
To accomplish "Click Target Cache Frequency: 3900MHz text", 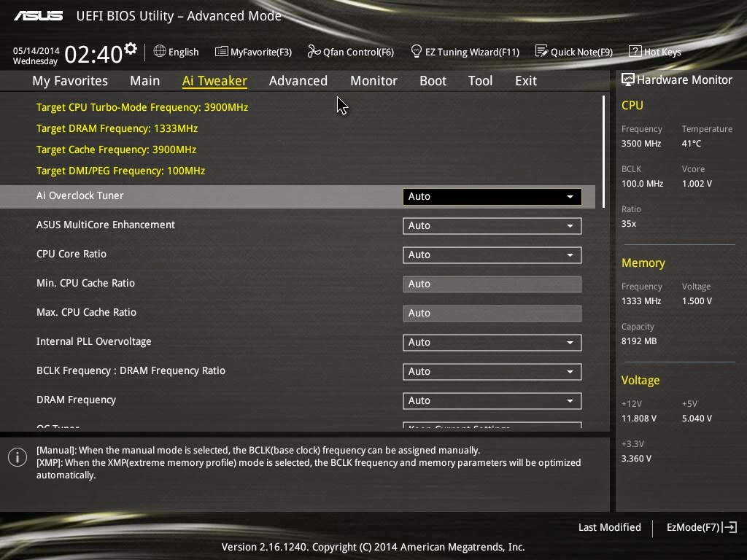I will point(116,149).
